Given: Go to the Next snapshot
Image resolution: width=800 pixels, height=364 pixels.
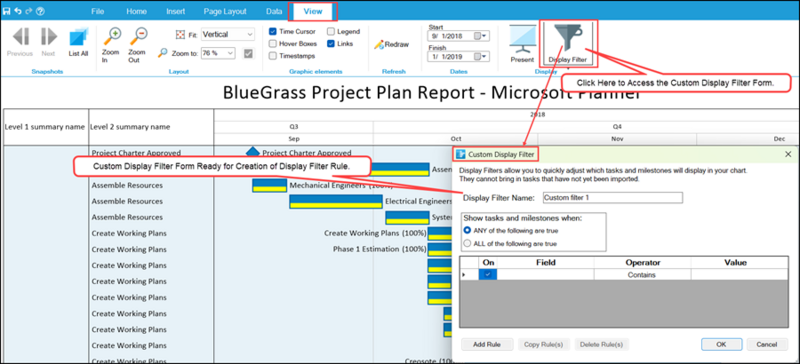Looking at the screenshot, I should 48,37.
